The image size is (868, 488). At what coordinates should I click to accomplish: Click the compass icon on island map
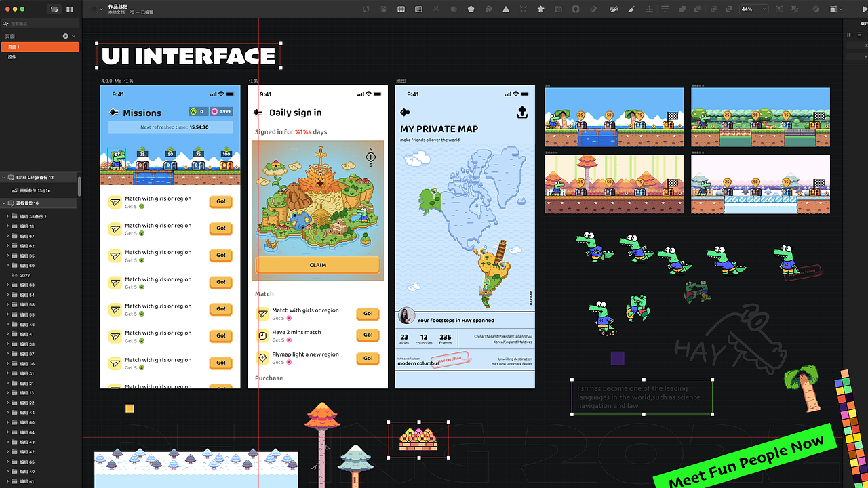[371, 157]
